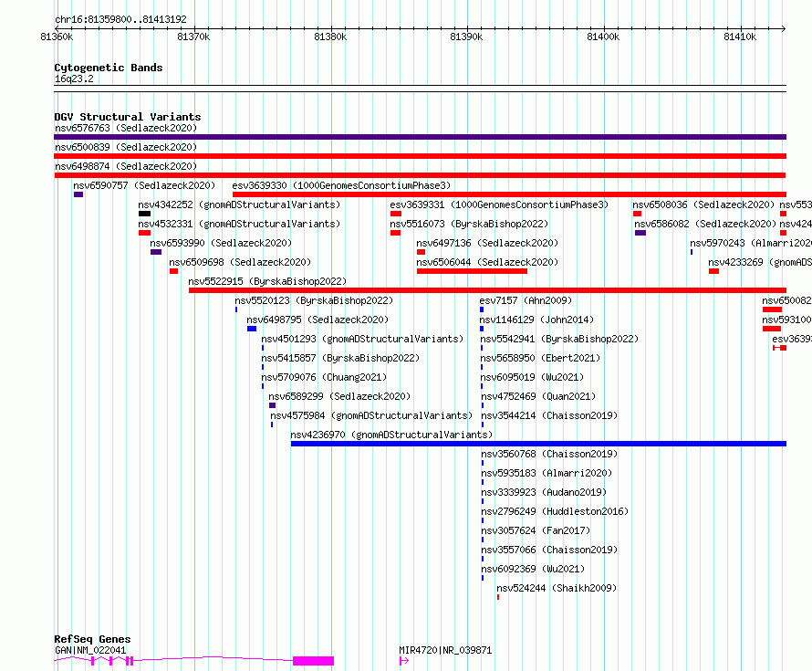This screenshot has height=671, width=812.
Task: Click the long blue nsv4236970 bar
Action: pos(538,444)
